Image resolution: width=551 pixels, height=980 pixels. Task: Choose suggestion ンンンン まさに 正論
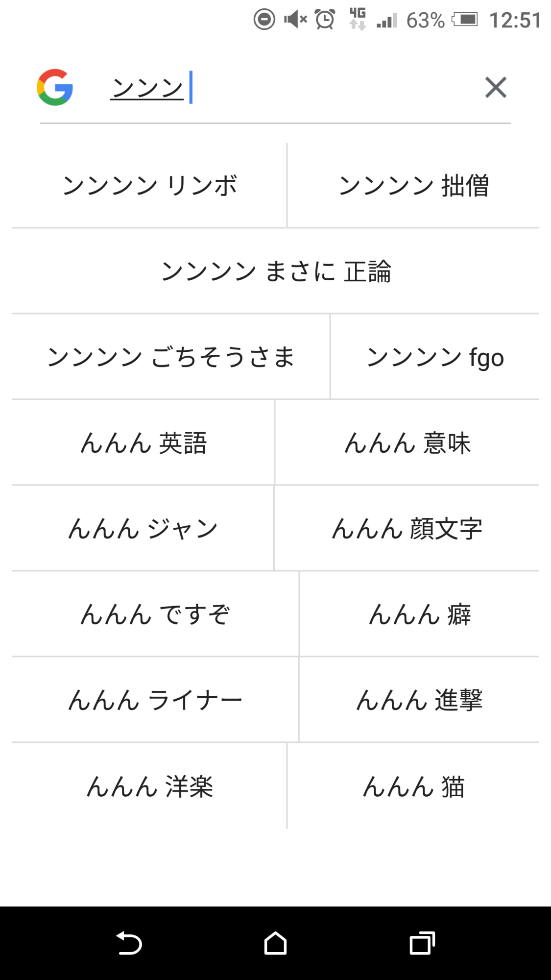pyautogui.click(x=276, y=271)
